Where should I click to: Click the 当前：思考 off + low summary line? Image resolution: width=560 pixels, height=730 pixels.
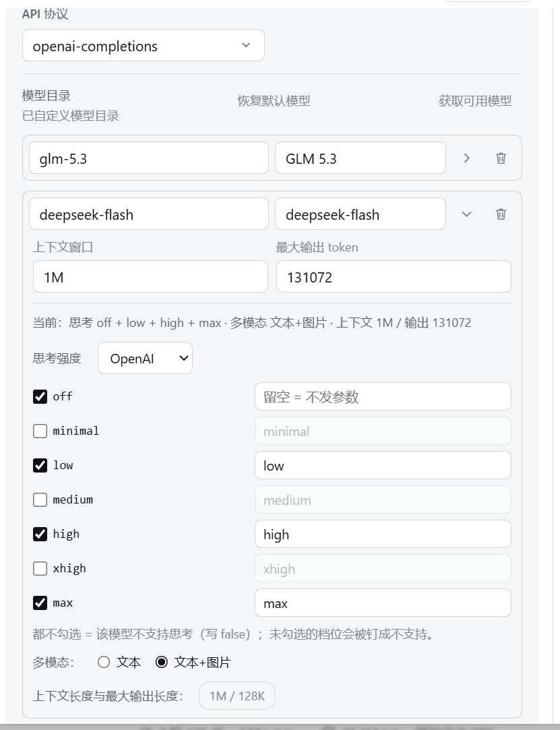[252, 323]
